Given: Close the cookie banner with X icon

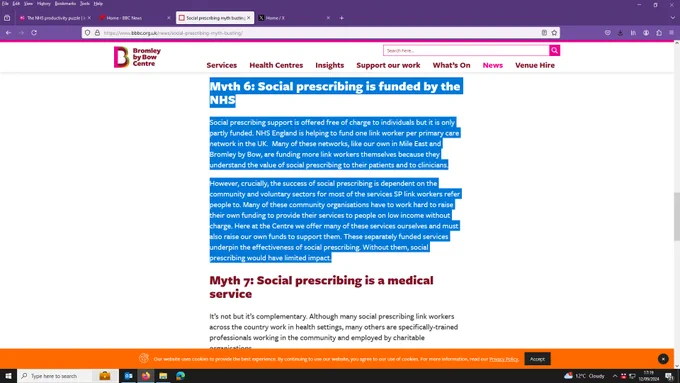Looking at the screenshot, I should coord(663,359).
